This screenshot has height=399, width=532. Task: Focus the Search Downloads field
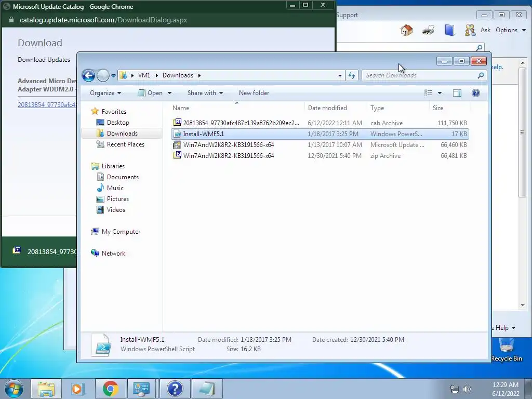coord(424,75)
